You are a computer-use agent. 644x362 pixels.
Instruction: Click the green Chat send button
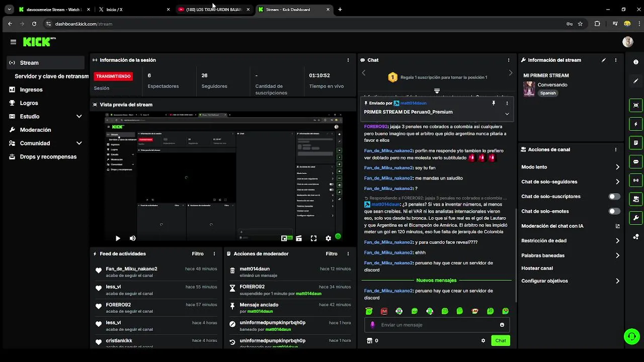(x=500, y=340)
